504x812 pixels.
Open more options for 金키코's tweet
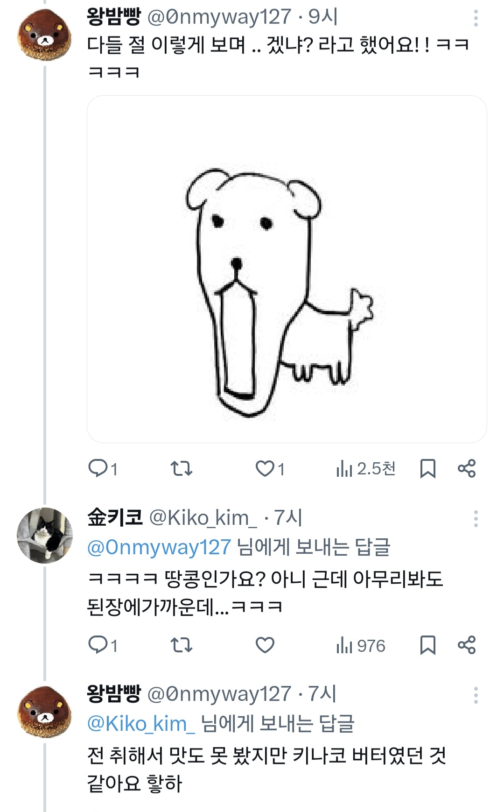(476, 519)
